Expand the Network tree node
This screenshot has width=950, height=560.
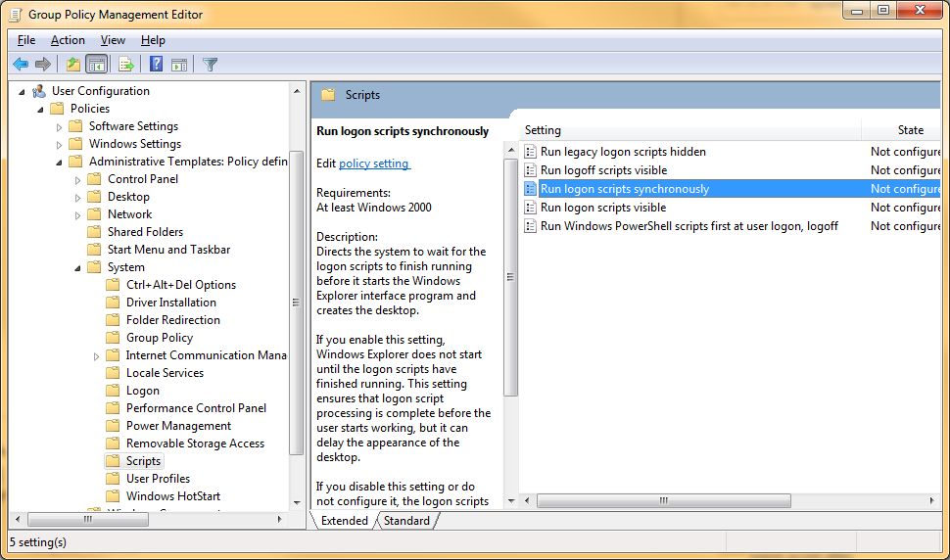click(77, 215)
